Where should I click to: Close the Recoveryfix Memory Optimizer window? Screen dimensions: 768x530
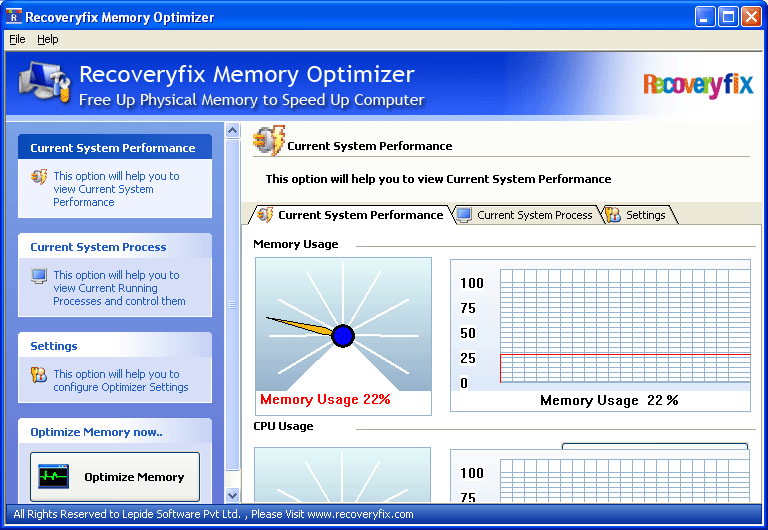[751, 17]
